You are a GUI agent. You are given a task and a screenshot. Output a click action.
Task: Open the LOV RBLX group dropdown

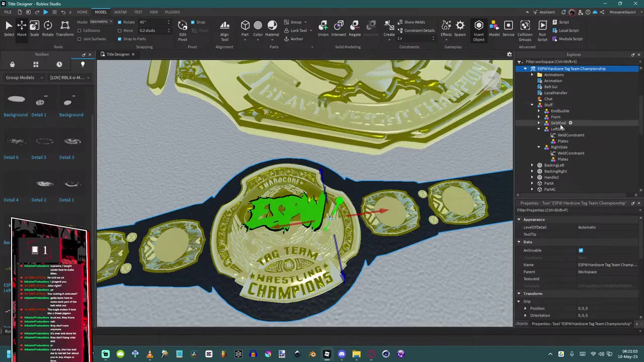click(x=70, y=78)
